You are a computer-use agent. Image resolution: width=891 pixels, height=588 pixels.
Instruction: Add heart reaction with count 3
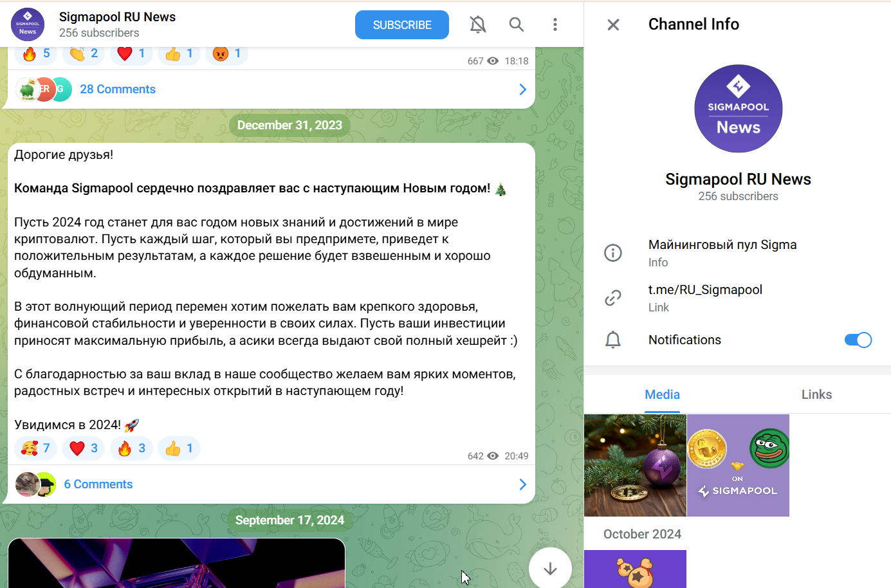point(84,448)
